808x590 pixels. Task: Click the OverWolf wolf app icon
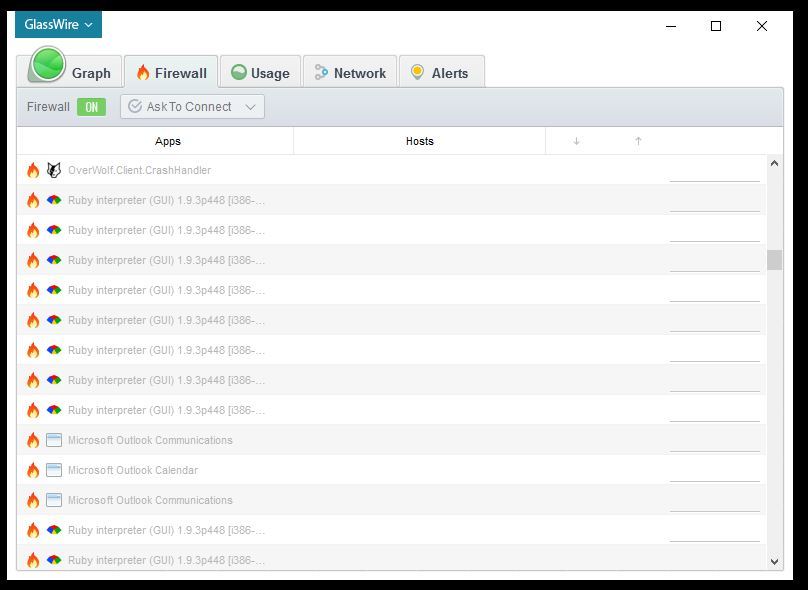point(54,171)
